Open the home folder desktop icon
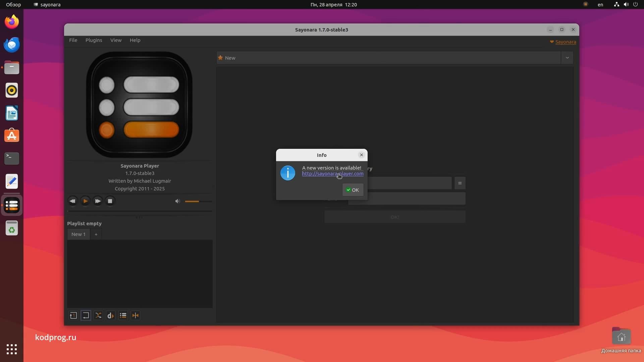 621,340
